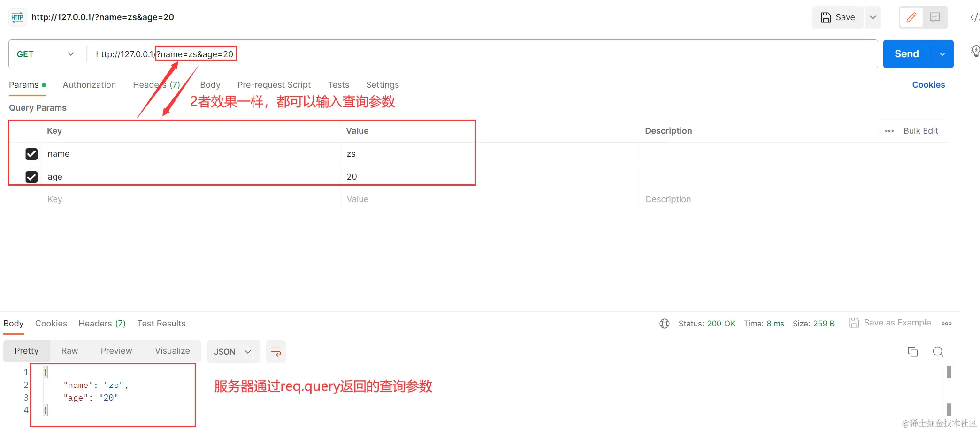Select the Params tab
This screenshot has height=431, width=980.
click(x=27, y=85)
